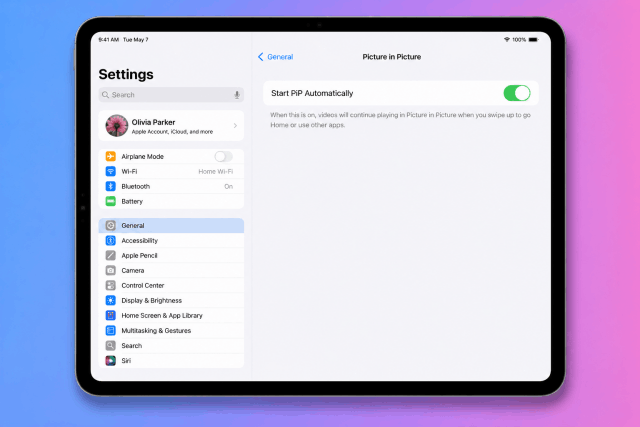Image resolution: width=640 pixels, height=427 pixels.
Task: Tap the Settings heading
Action: [126, 74]
